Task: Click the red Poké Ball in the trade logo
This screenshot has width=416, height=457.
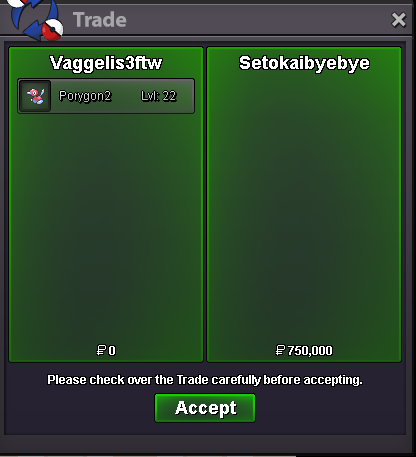Action: pyautogui.click(x=53, y=30)
